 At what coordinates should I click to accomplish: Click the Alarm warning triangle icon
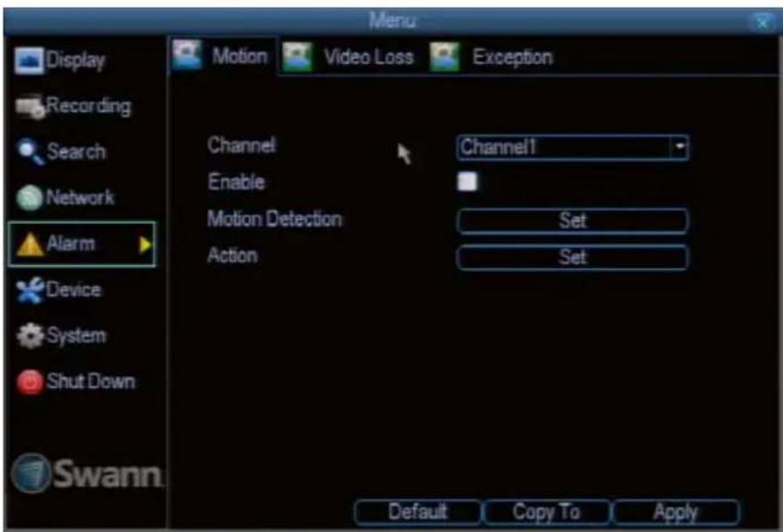29,245
